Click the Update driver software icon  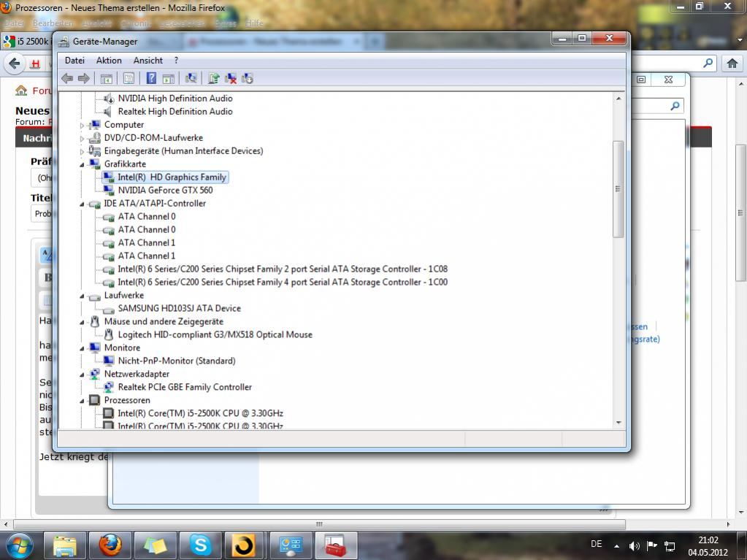point(213,78)
